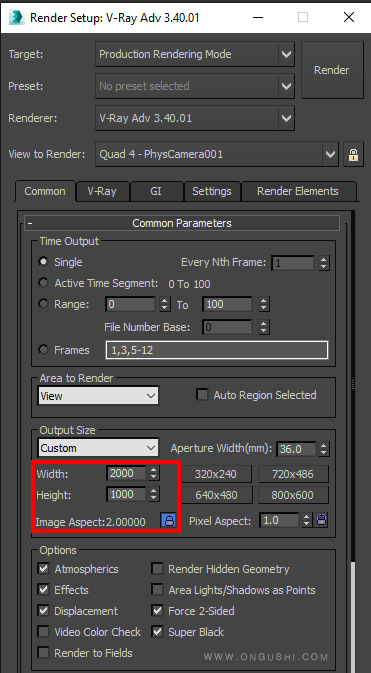Click the Width spinner arrows

click(x=154, y=473)
